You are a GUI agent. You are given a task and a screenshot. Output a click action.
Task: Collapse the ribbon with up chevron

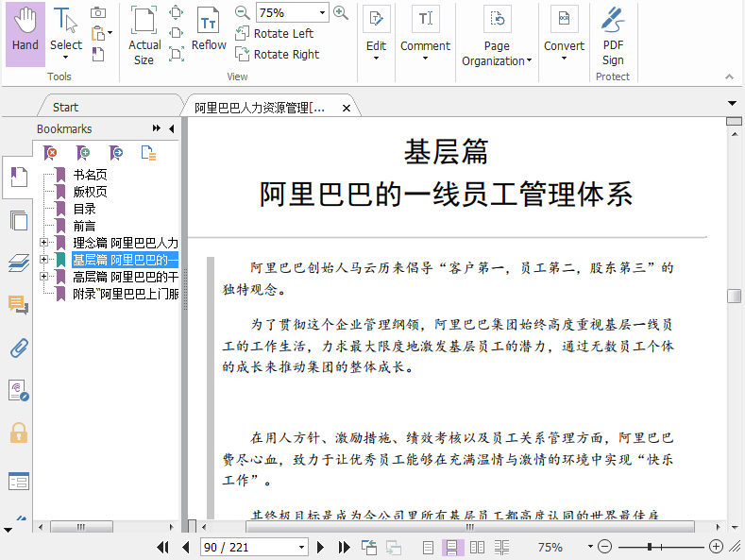click(729, 76)
